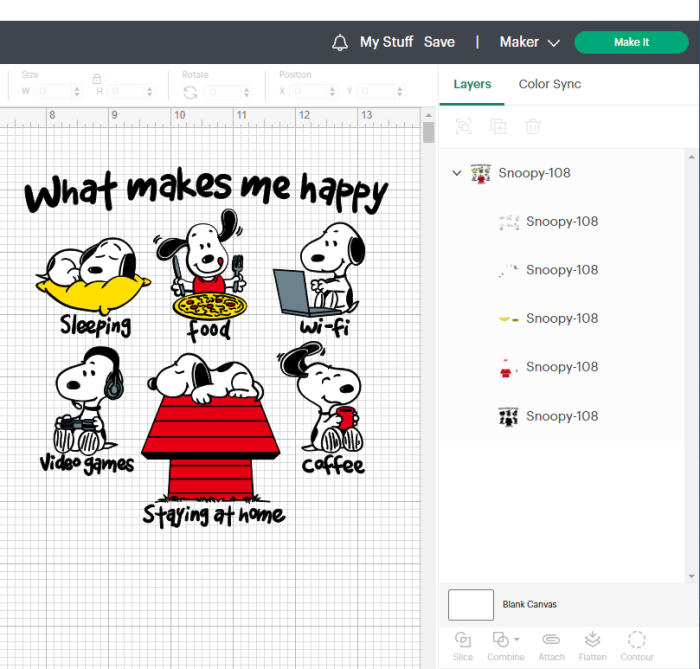Select the black Snoopy-108 layer
700x669 pixels.
pos(562,416)
